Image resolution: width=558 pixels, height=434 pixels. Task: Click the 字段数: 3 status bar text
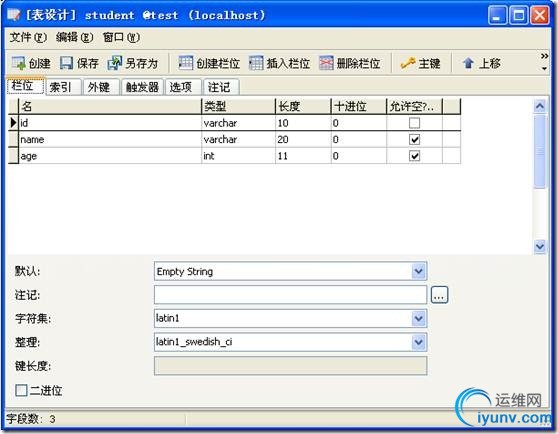tap(31, 419)
